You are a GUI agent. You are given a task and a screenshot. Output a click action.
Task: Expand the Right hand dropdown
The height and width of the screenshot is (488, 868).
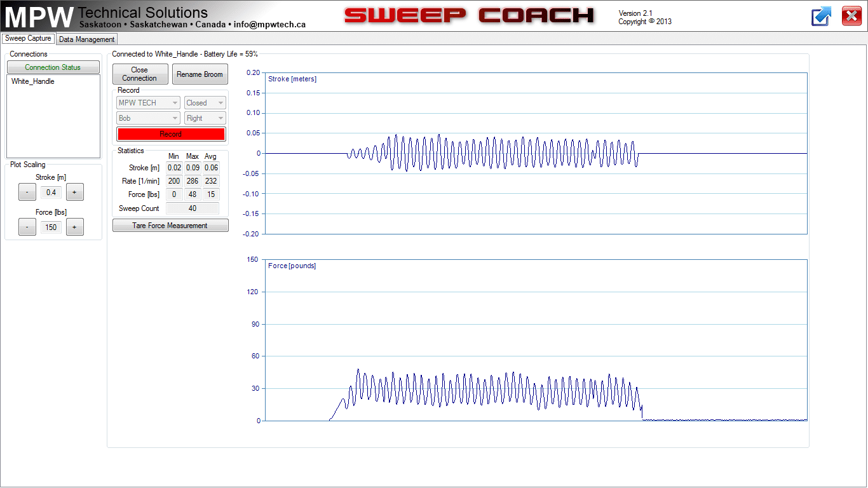[205, 118]
